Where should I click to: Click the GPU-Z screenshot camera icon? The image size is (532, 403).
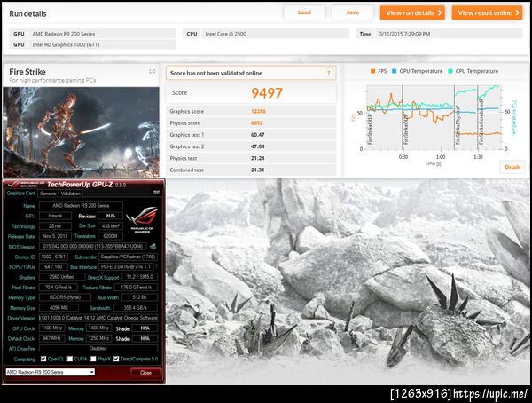click(x=156, y=193)
